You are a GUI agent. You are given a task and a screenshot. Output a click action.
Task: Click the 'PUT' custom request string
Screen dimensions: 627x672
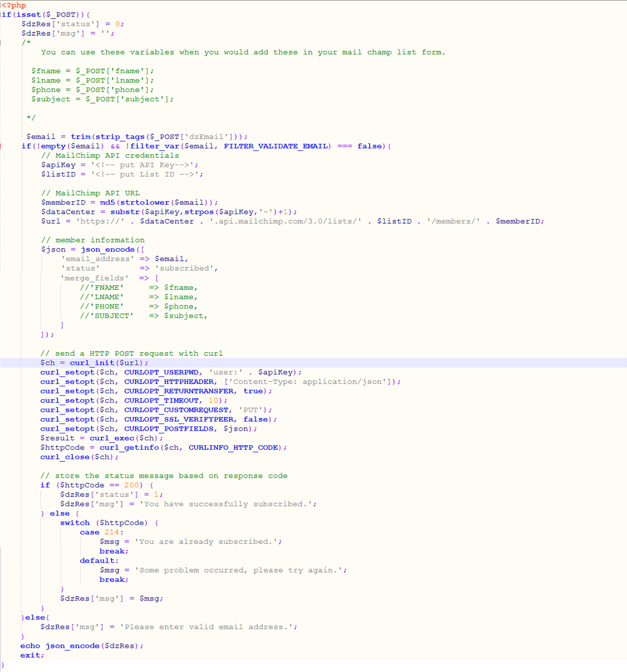[x=251, y=410]
